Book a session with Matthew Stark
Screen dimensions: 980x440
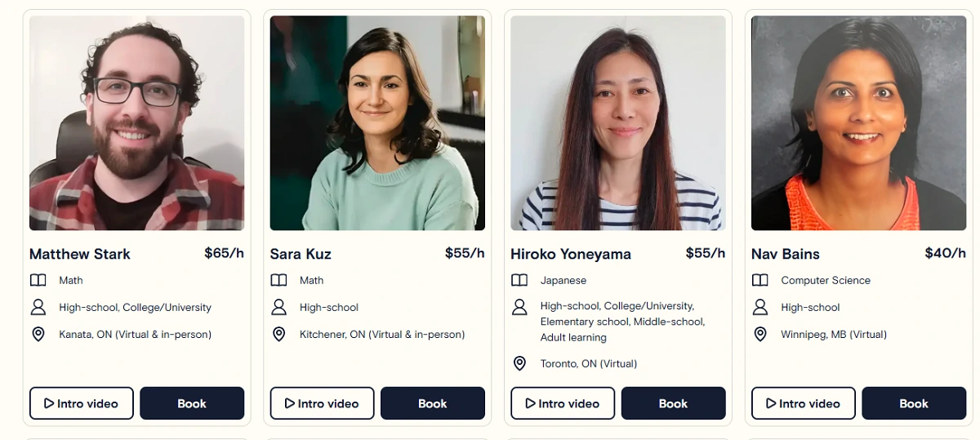(x=192, y=403)
